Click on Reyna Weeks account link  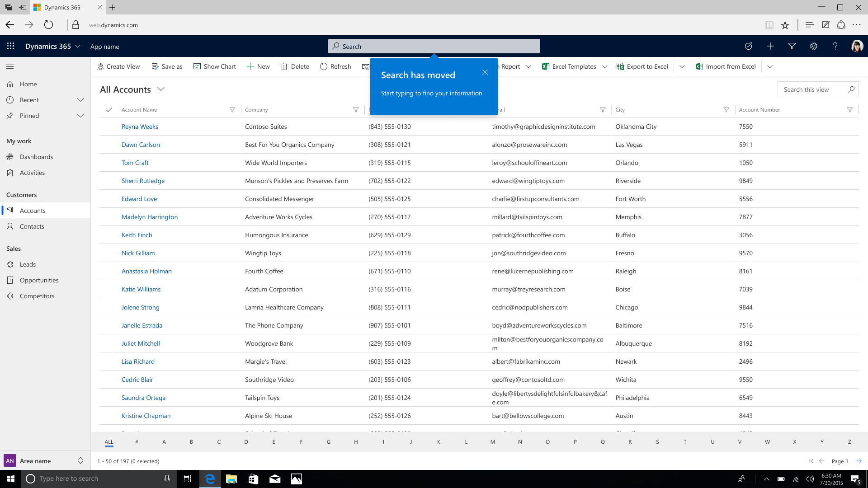(140, 127)
